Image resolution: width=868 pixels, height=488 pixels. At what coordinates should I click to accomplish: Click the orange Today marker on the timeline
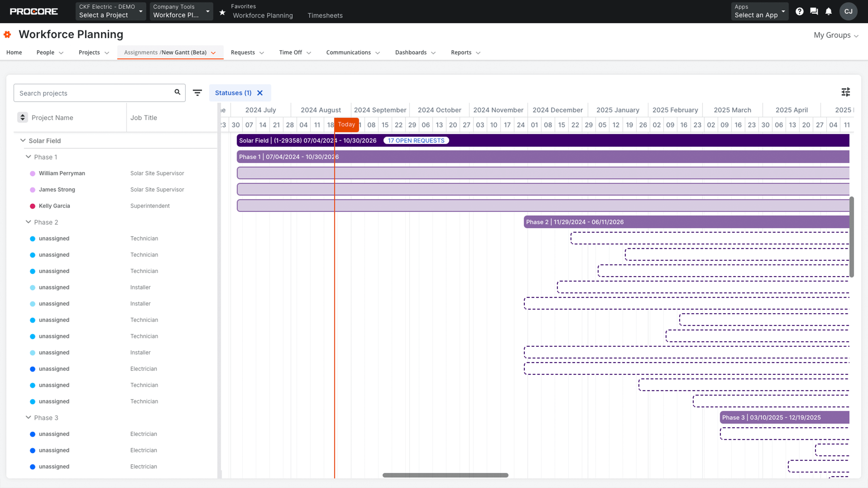pyautogui.click(x=347, y=124)
